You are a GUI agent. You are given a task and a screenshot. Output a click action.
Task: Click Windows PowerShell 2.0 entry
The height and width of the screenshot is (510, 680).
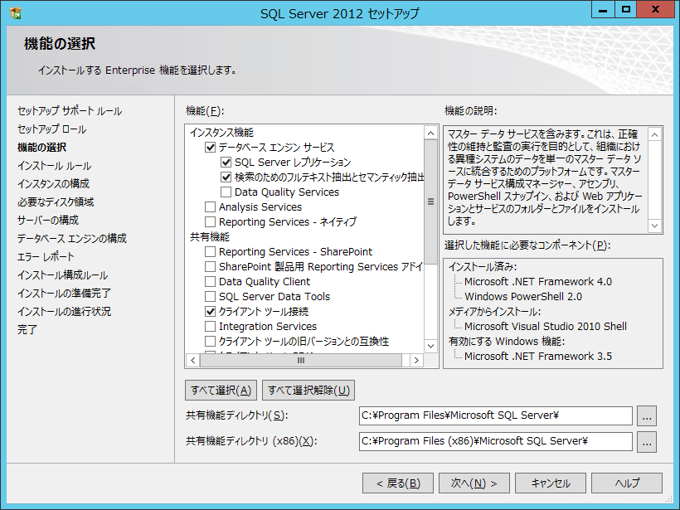point(523,297)
